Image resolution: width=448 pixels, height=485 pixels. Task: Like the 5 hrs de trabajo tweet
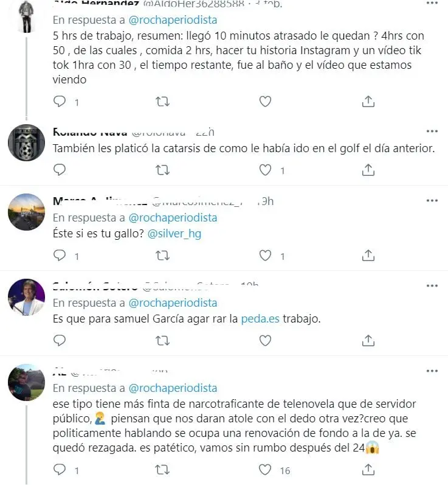[x=265, y=102]
